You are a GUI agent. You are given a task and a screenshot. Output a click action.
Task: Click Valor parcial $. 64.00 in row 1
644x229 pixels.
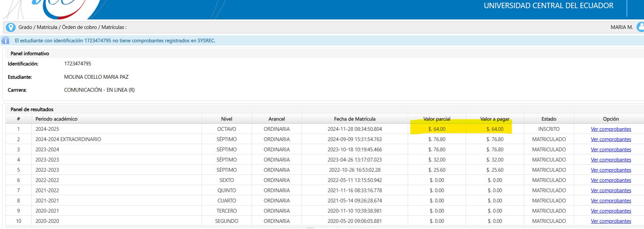pyautogui.click(x=437, y=129)
